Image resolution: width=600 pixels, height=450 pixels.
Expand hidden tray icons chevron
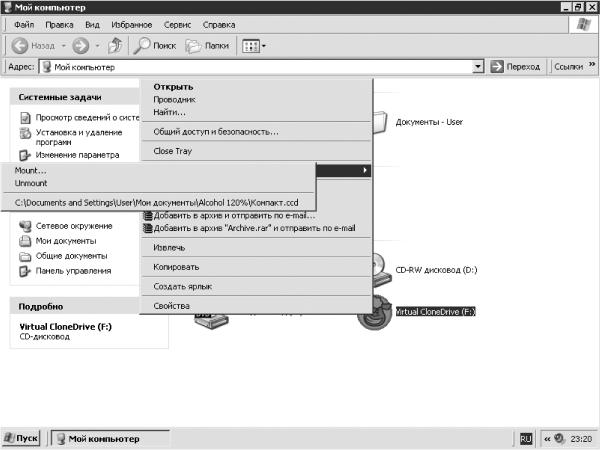coord(548,439)
